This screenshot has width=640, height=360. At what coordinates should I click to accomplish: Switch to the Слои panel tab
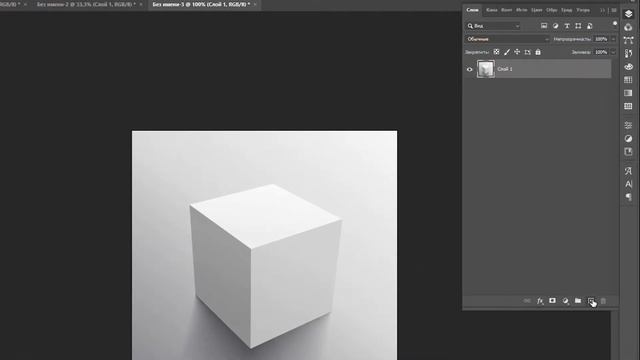coord(472,10)
